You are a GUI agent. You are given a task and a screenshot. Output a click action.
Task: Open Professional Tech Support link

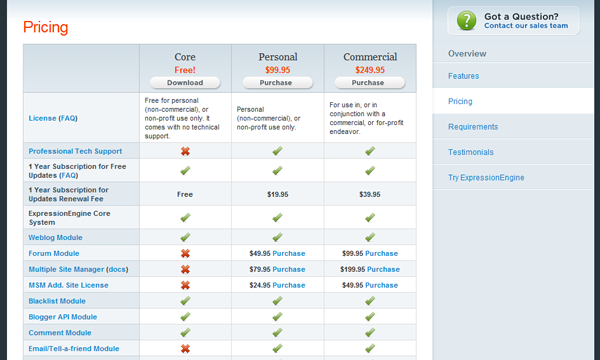(75, 151)
